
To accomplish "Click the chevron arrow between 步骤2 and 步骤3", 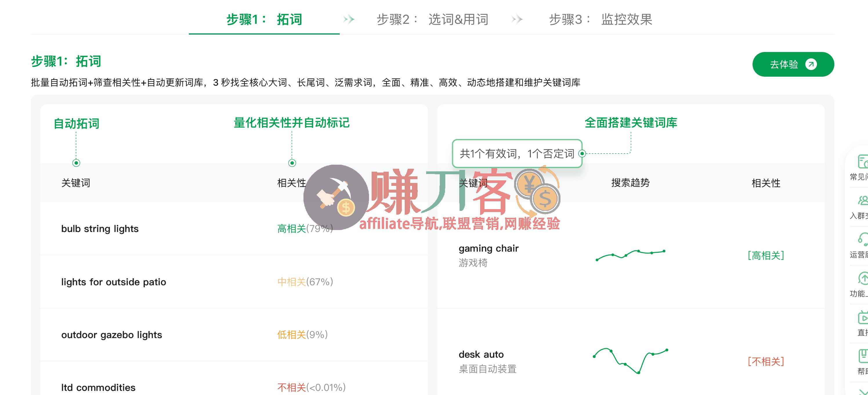I will [x=517, y=19].
